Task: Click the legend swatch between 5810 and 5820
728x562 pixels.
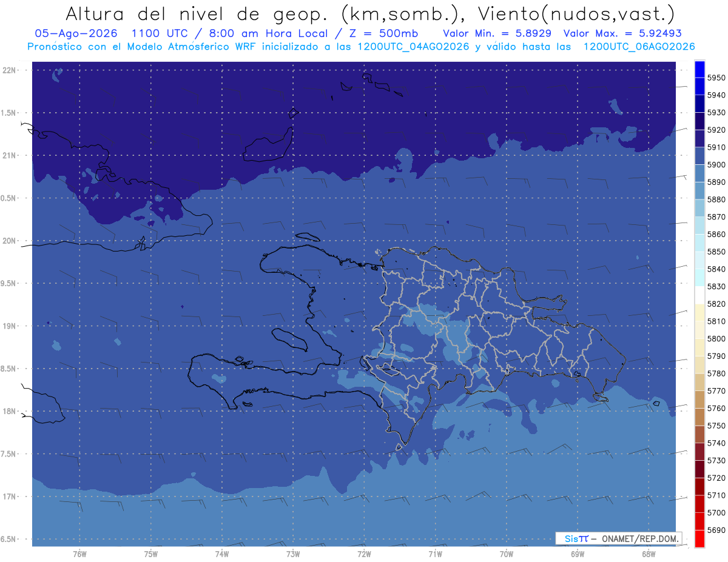Action: point(699,313)
